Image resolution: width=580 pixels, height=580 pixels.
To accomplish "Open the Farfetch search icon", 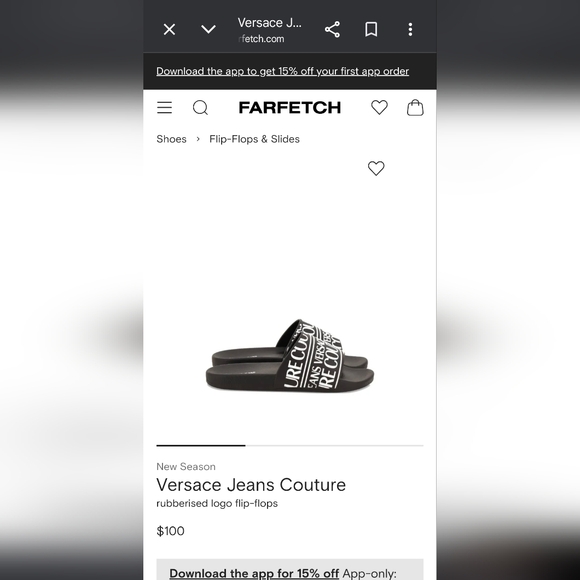I will 200,108.
